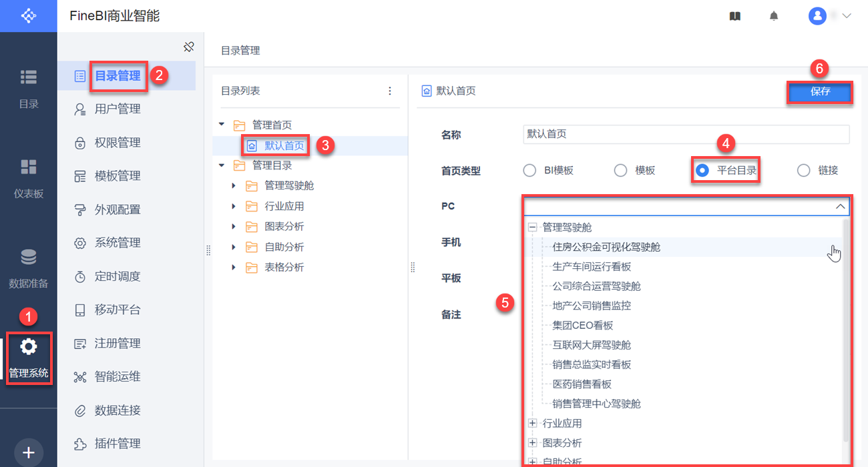
Task: Click the 数据连接 link icon
Action: 80,410
